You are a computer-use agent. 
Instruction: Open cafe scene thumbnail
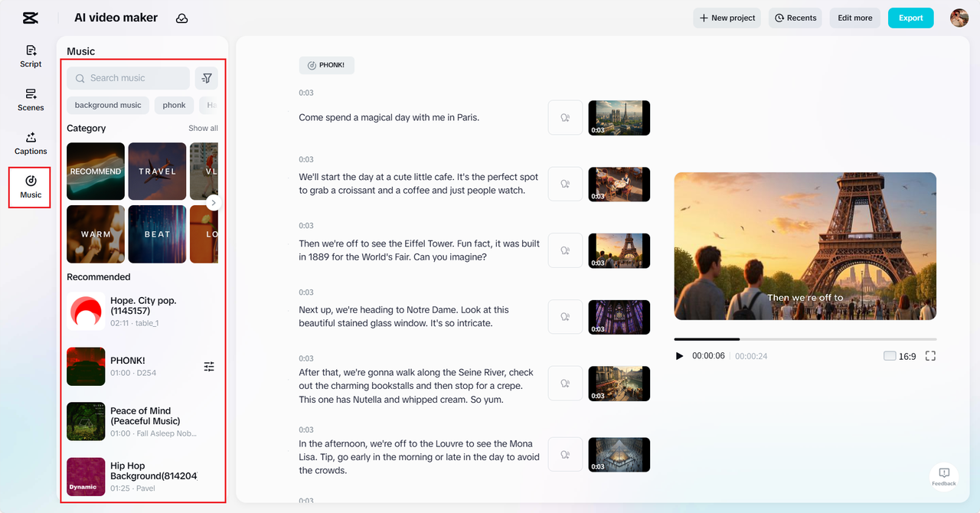pyautogui.click(x=619, y=185)
